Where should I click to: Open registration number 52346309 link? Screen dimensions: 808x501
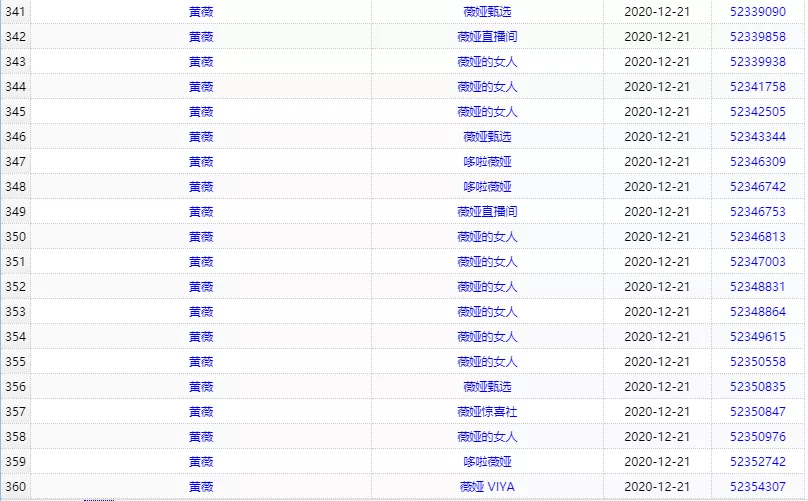point(758,162)
